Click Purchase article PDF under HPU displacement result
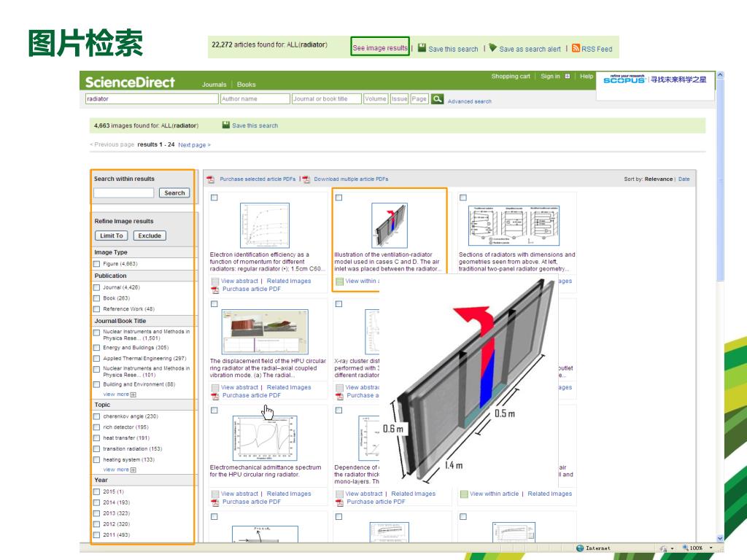 252,395
